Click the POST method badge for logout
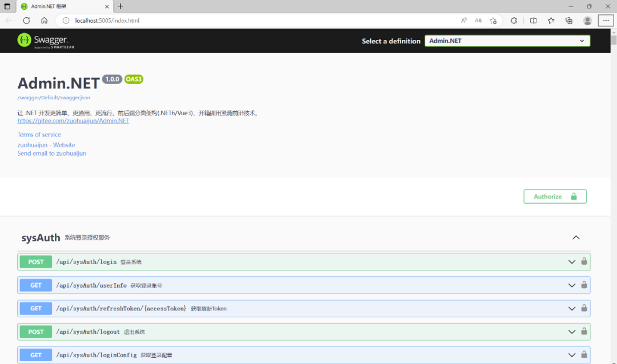The image size is (617, 364). click(36, 332)
